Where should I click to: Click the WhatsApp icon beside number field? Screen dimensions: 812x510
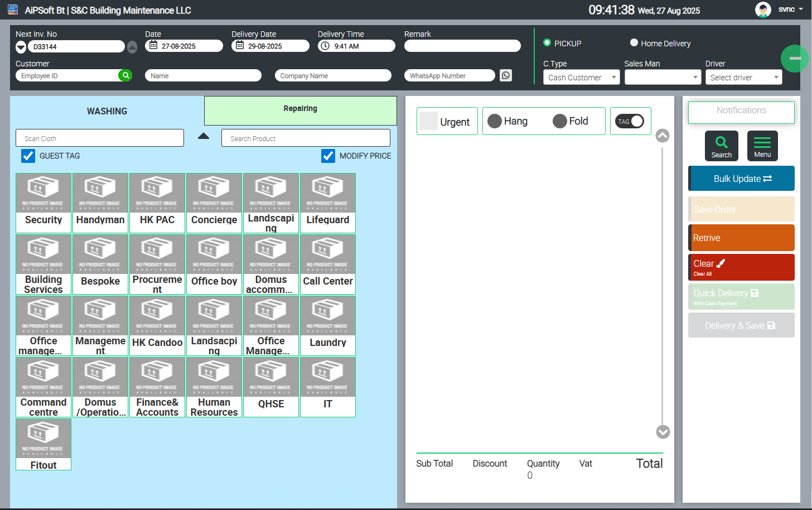point(506,75)
